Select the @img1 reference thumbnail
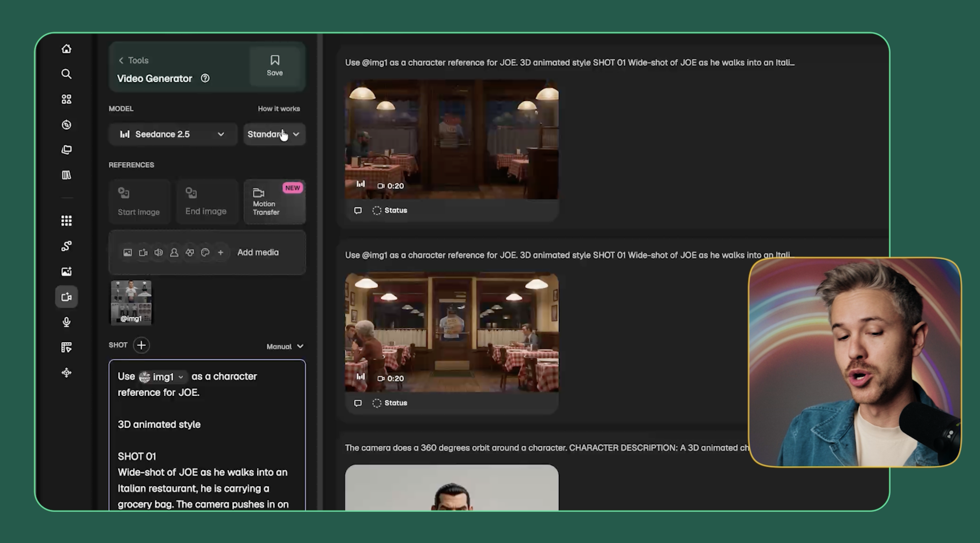The width and height of the screenshot is (980, 543). point(131,302)
